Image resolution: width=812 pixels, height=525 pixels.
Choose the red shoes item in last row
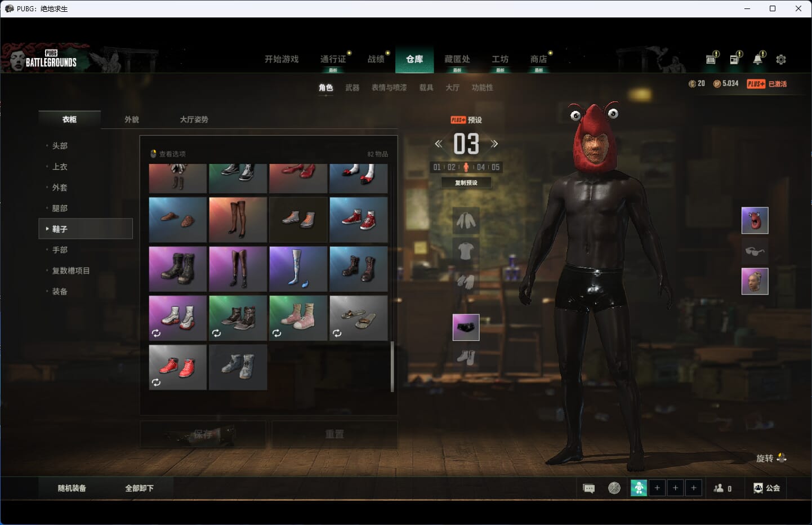(177, 367)
